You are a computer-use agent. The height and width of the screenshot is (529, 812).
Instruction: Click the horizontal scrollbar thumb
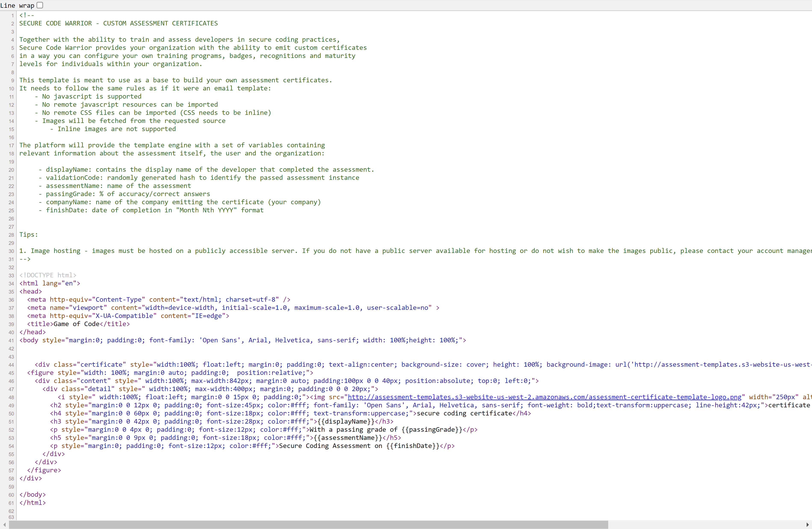coord(307,525)
